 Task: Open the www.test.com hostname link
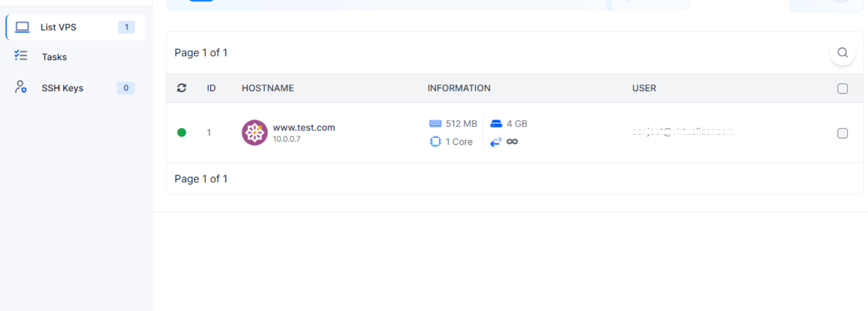pyautogui.click(x=303, y=127)
